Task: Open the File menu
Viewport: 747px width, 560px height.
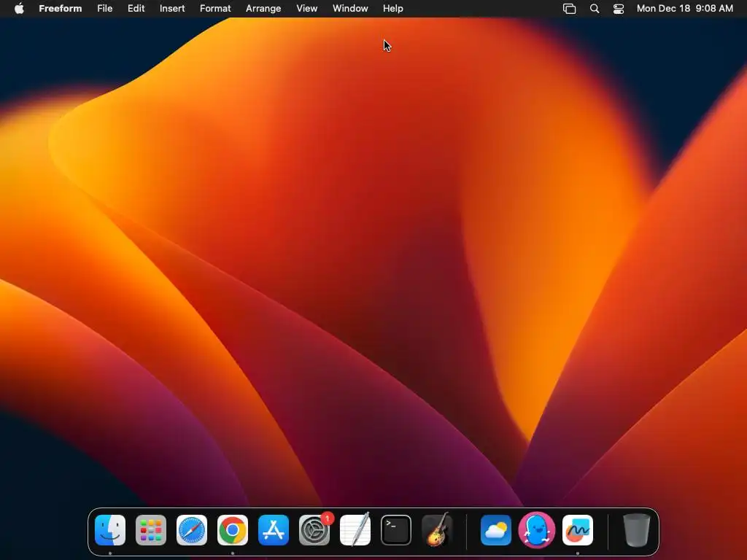Action: [x=105, y=9]
